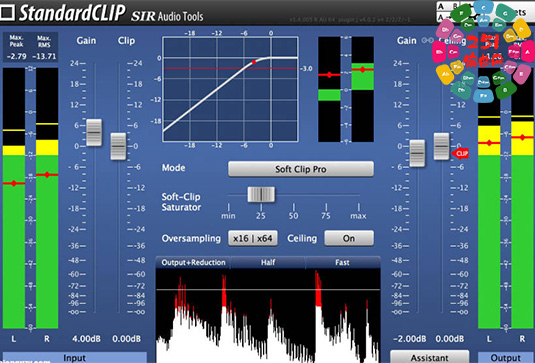The width and height of the screenshot is (535, 363).
Task: Open the Assistant button
Action: pos(429,357)
